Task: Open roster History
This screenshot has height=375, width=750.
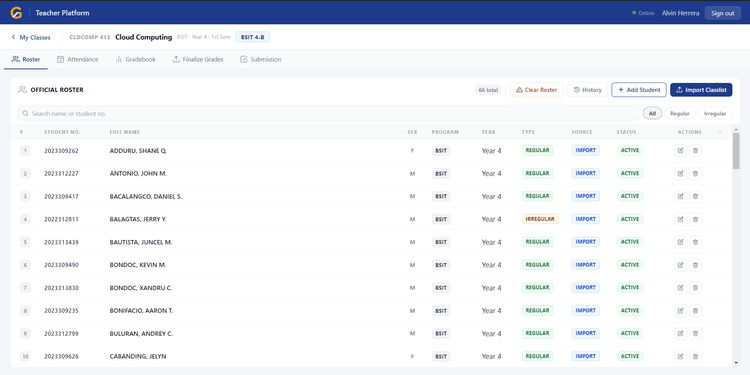Action: pos(587,90)
